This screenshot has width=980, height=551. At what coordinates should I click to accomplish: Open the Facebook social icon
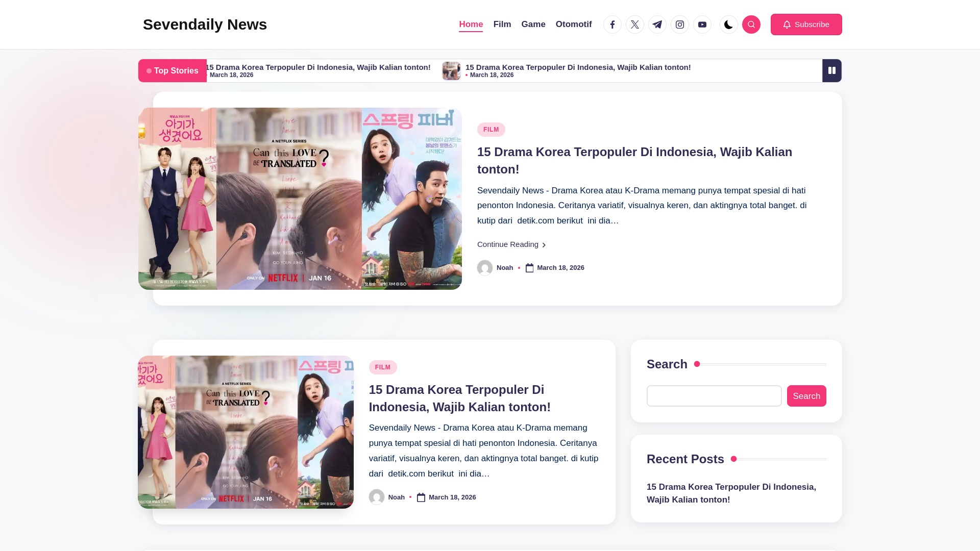[x=612, y=24]
